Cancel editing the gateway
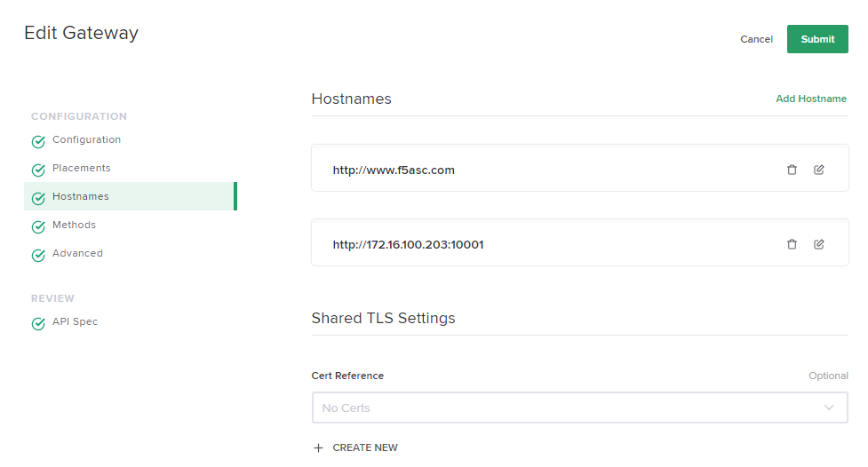 click(756, 39)
